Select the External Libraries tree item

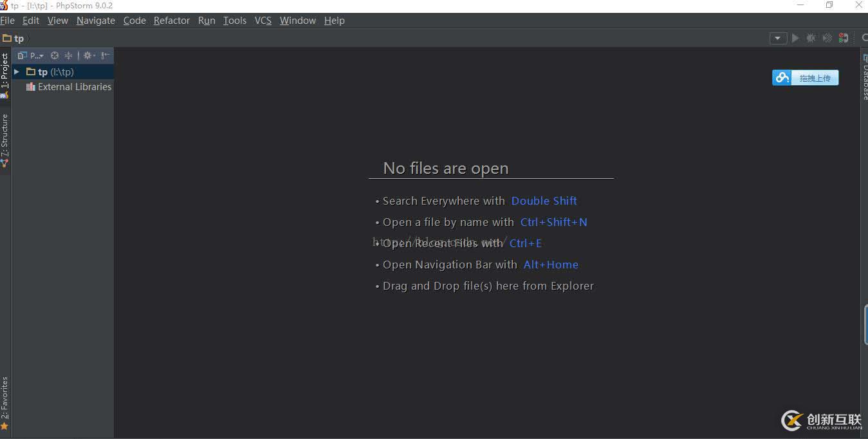pos(74,87)
